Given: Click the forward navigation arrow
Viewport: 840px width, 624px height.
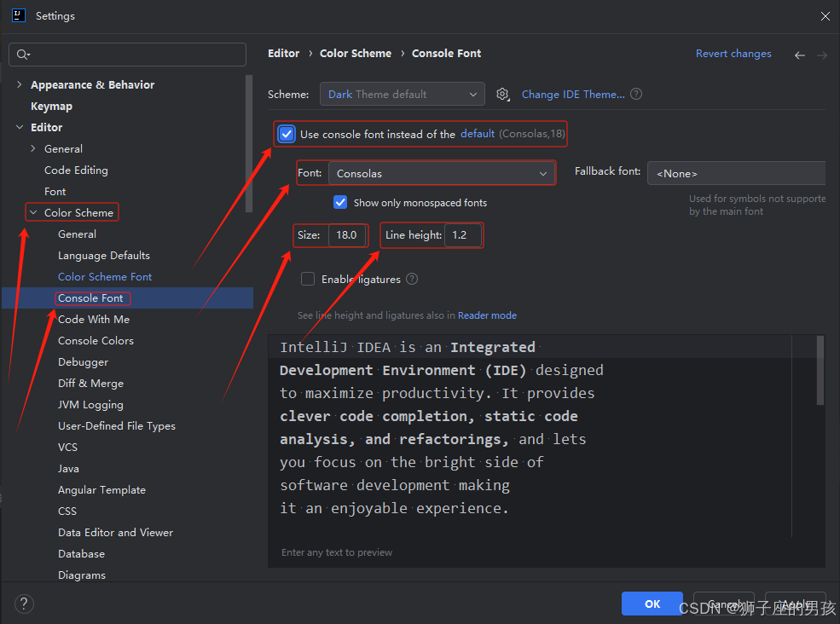Looking at the screenshot, I should click(822, 55).
